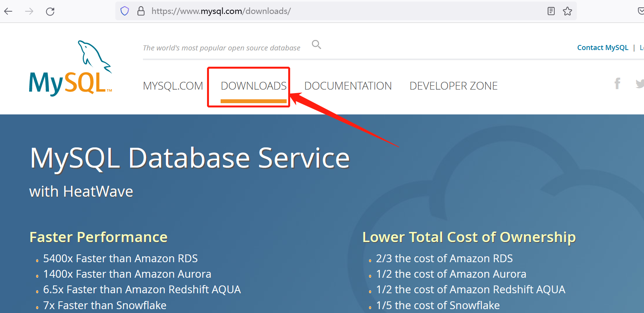This screenshot has width=644, height=313.
Task: Focus the URL address bar
Action: [x=346, y=11]
